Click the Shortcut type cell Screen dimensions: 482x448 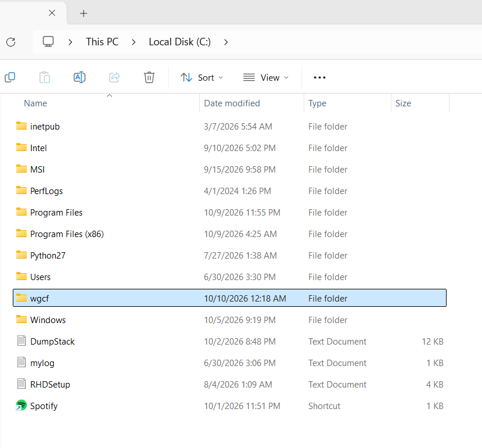point(324,406)
